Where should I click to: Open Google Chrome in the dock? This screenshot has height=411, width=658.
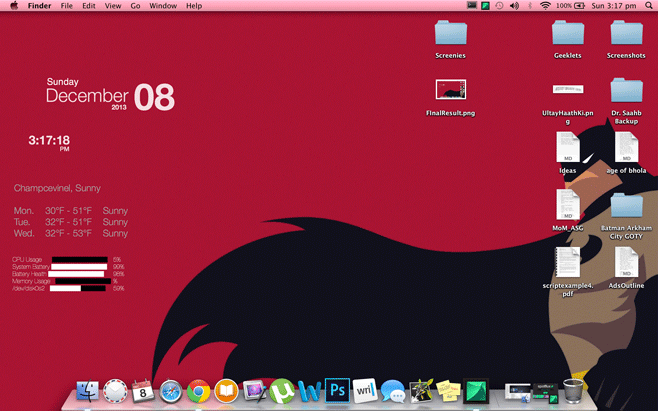coord(198,391)
